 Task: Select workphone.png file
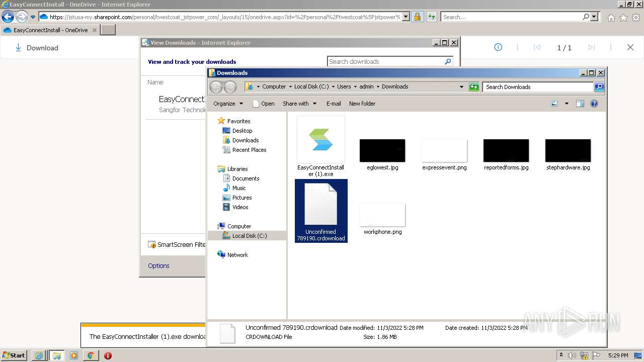(x=382, y=219)
